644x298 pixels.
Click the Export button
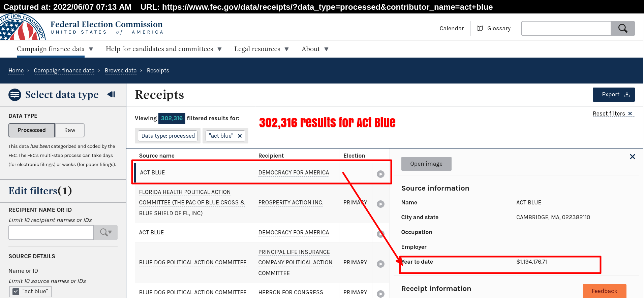614,95
